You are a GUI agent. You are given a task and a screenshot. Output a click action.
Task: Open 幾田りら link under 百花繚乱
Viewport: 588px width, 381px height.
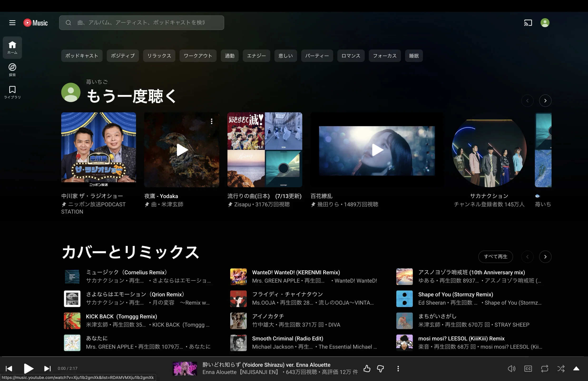point(328,204)
